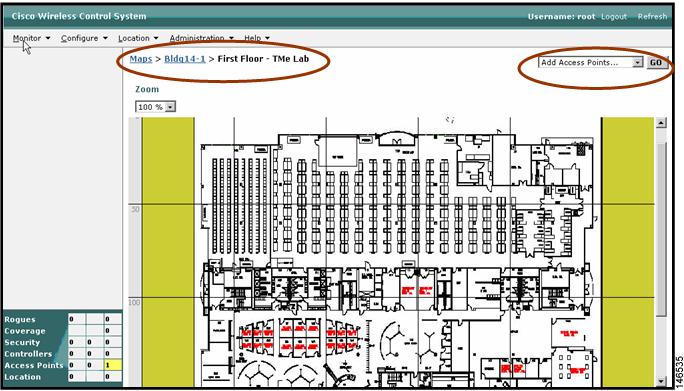Select the Rogues alarm summary row
The width and height of the screenshot is (684, 391).
[x=63, y=319]
